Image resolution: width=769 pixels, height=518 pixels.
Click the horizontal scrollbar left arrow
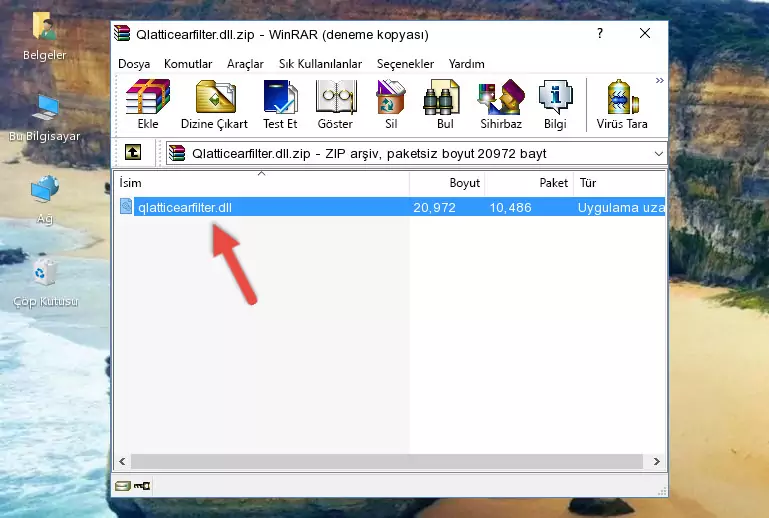tap(123, 461)
